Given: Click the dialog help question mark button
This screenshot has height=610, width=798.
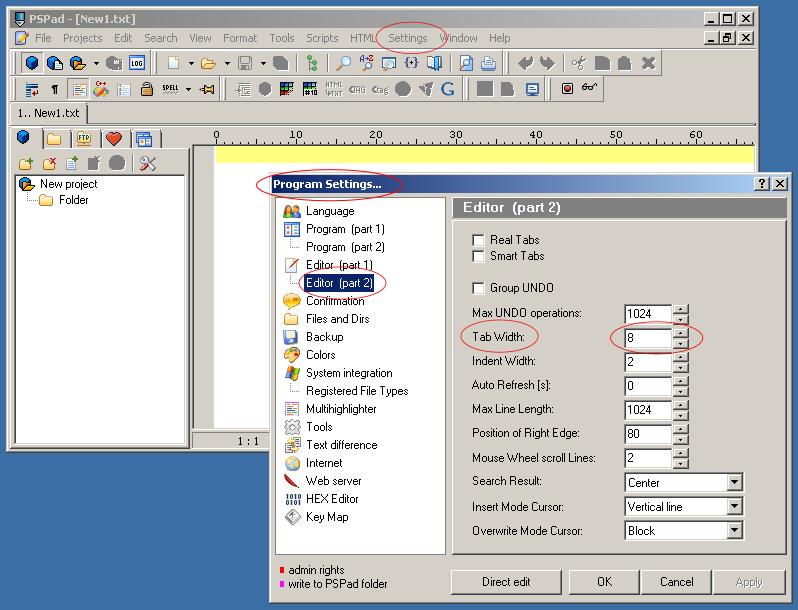Looking at the screenshot, I should pyautogui.click(x=761, y=184).
